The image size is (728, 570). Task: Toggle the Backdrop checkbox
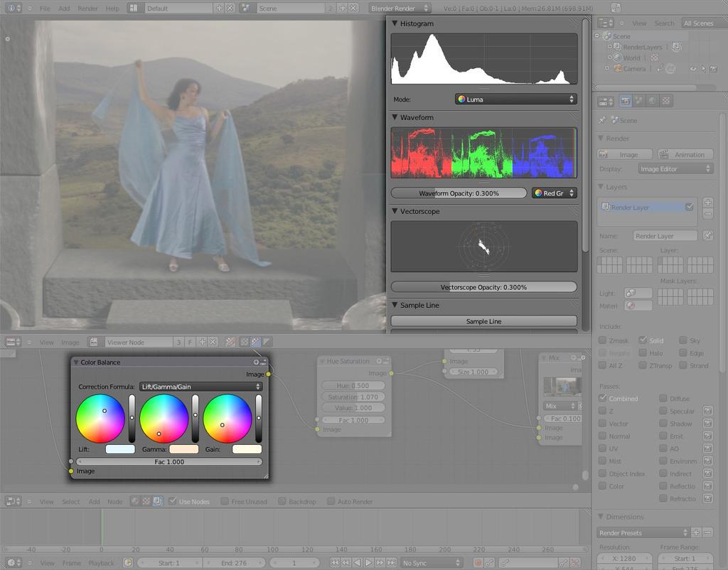tap(282, 501)
